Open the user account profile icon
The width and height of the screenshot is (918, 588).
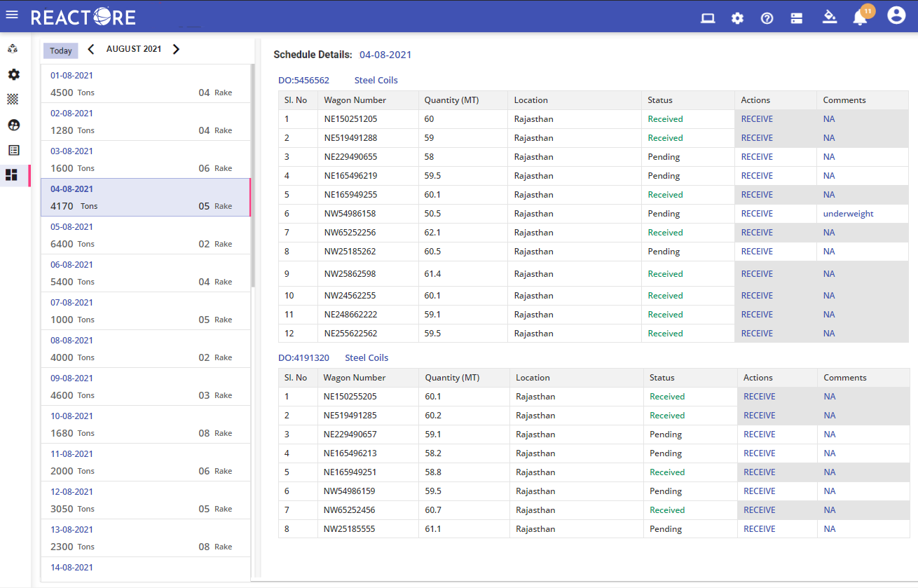coord(896,15)
